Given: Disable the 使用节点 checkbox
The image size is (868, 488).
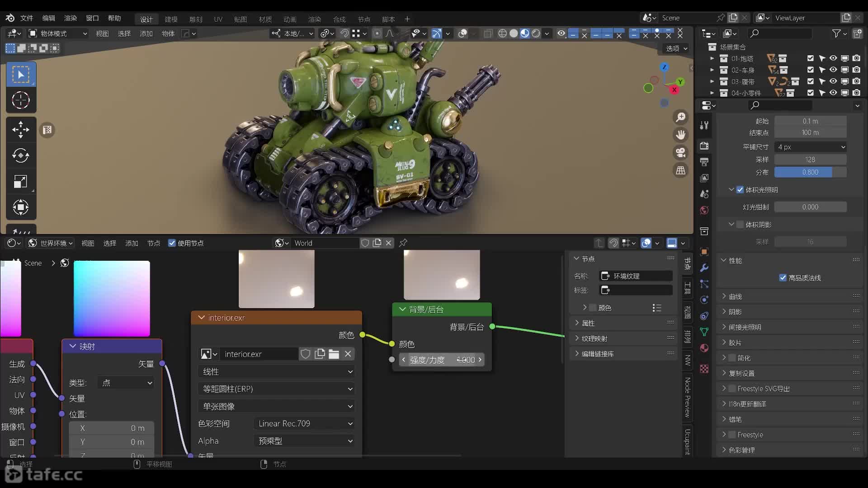Looking at the screenshot, I should click(x=172, y=243).
